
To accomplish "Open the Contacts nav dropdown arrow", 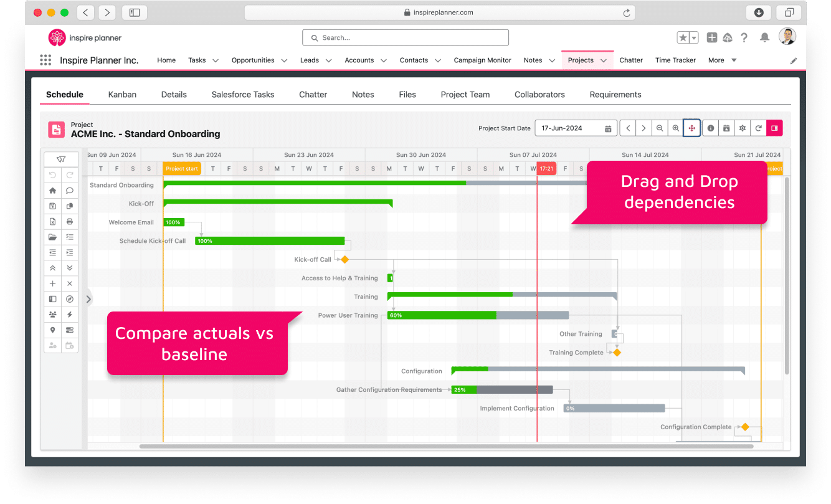I will coord(438,60).
